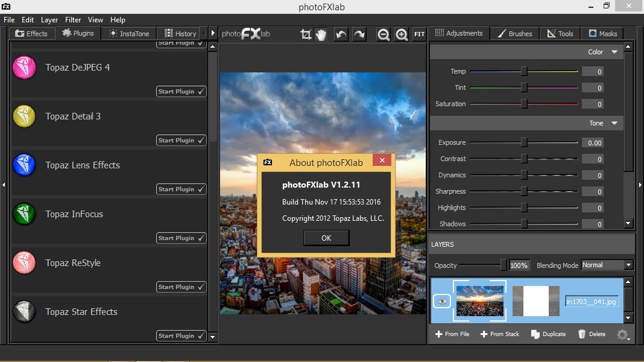Image resolution: width=644 pixels, height=362 pixels.
Task: Show more left tabs with arrow button
Action: click(x=213, y=33)
